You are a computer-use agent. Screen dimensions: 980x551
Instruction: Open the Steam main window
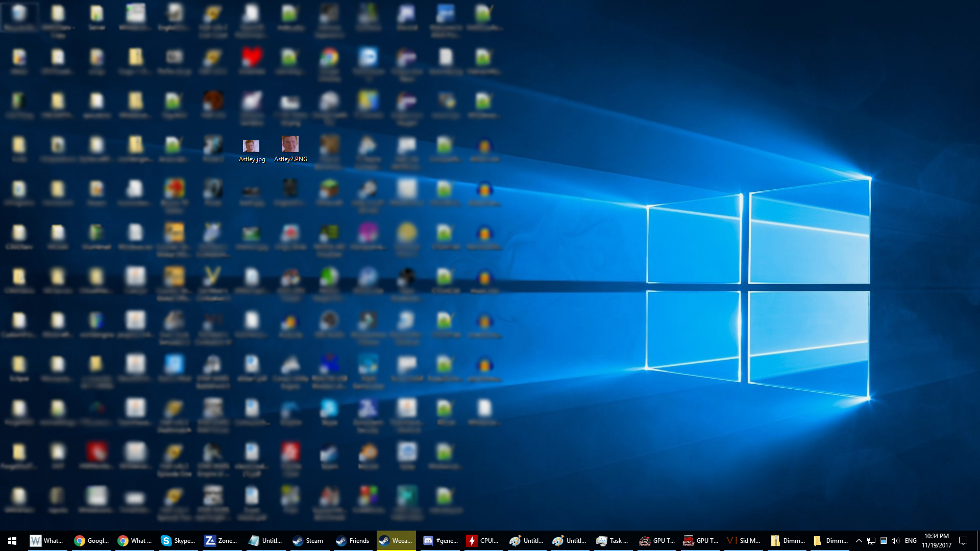click(308, 541)
